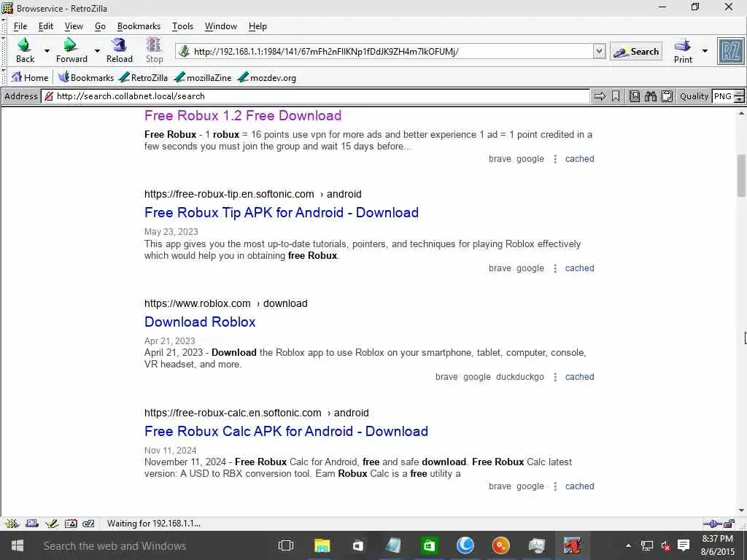Focus the main URL location field

click(392, 52)
